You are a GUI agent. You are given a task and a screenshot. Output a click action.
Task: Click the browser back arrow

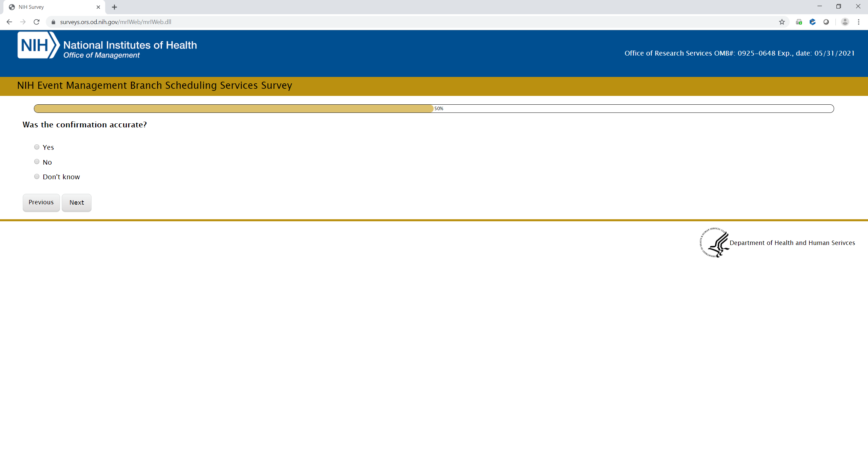point(9,22)
